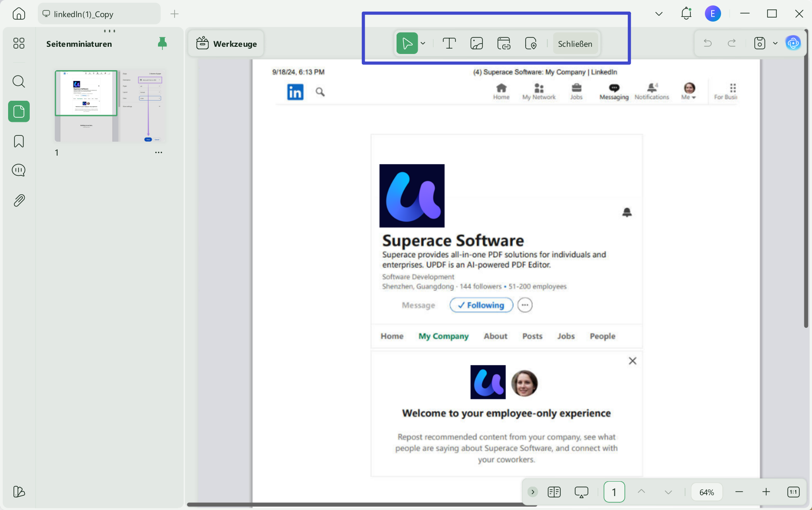The height and width of the screenshot is (510, 812).
Task: Add a new tab with plus button
Action: (175, 14)
